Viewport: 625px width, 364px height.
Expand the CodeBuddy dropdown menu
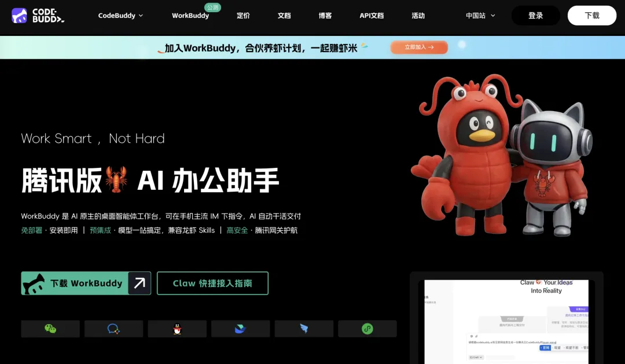click(x=120, y=16)
